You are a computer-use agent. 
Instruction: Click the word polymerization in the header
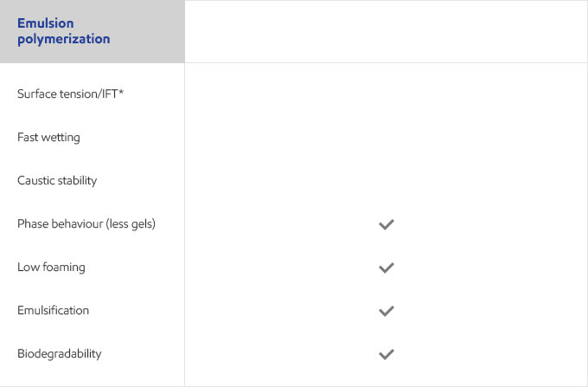coord(64,39)
